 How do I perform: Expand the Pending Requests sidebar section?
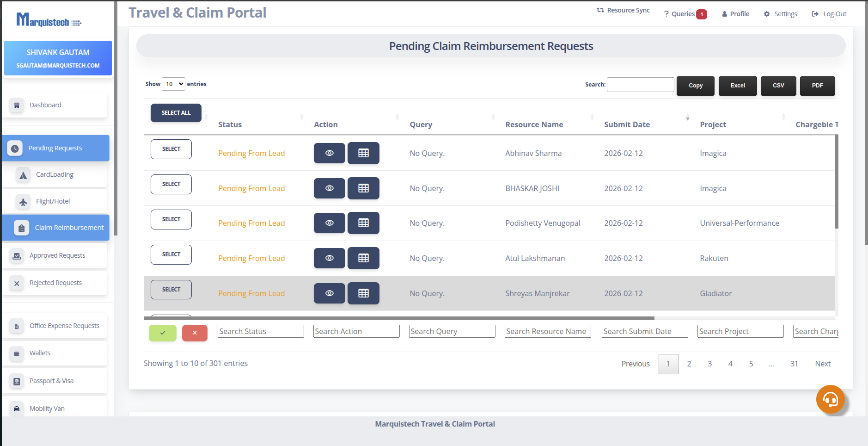click(x=55, y=148)
